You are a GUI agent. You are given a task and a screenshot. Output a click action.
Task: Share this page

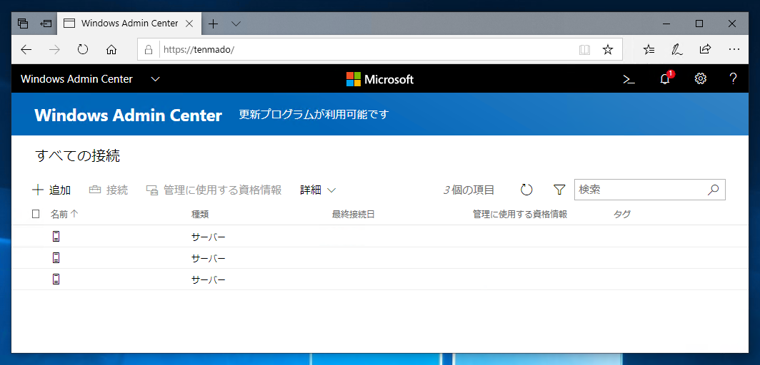(705, 49)
